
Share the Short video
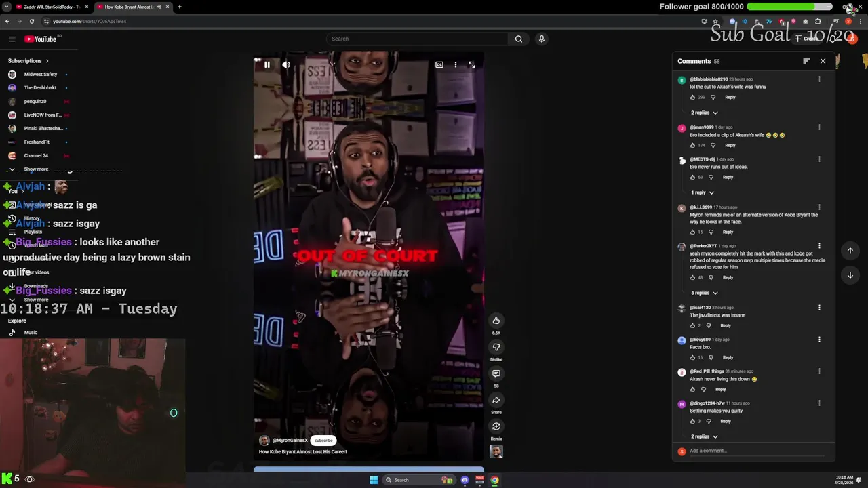coord(496,400)
